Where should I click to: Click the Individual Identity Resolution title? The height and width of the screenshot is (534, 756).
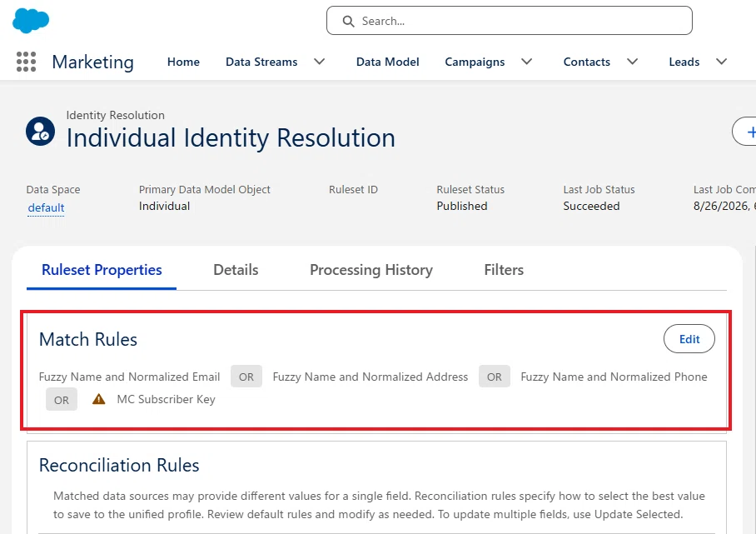(x=231, y=138)
